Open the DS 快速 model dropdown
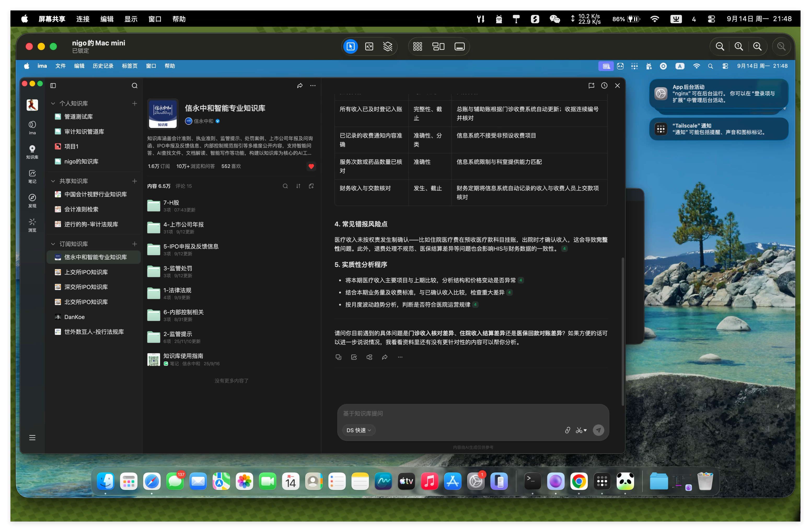The height and width of the screenshot is (532, 811). pos(358,430)
